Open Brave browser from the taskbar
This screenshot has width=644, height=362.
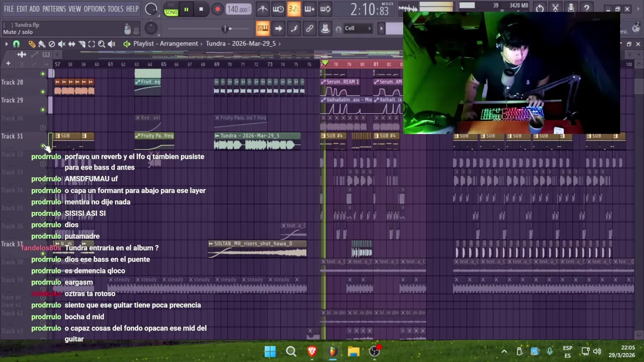pos(312,351)
